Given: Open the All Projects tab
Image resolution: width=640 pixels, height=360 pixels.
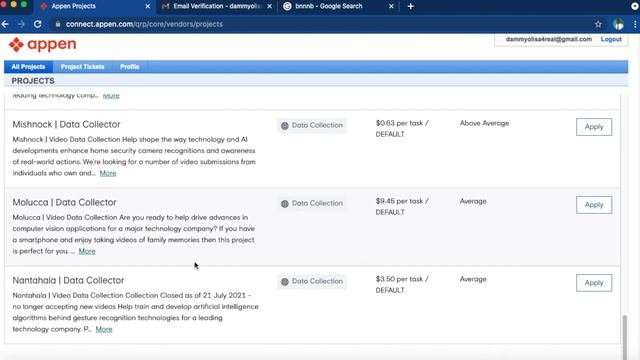Looking at the screenshot, I should coord(28,67).
